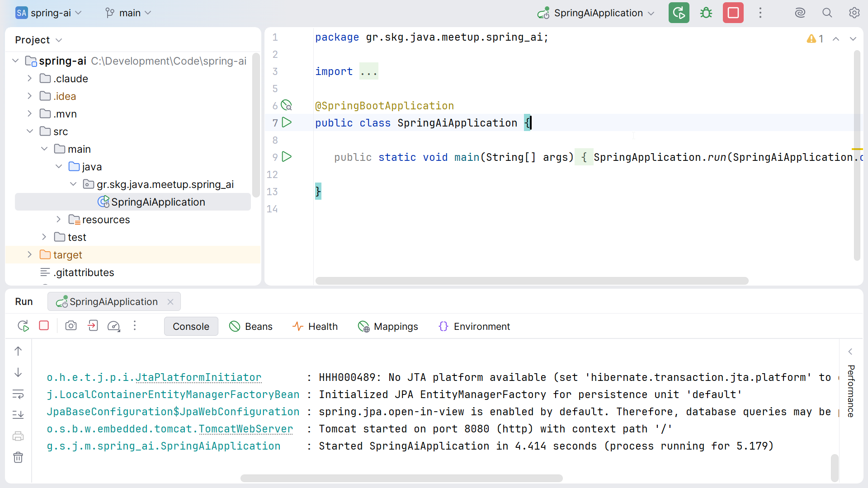Click the Exit application icon in Run toolbar
Screen dimensions: 868x488
[x=93, y=326]
